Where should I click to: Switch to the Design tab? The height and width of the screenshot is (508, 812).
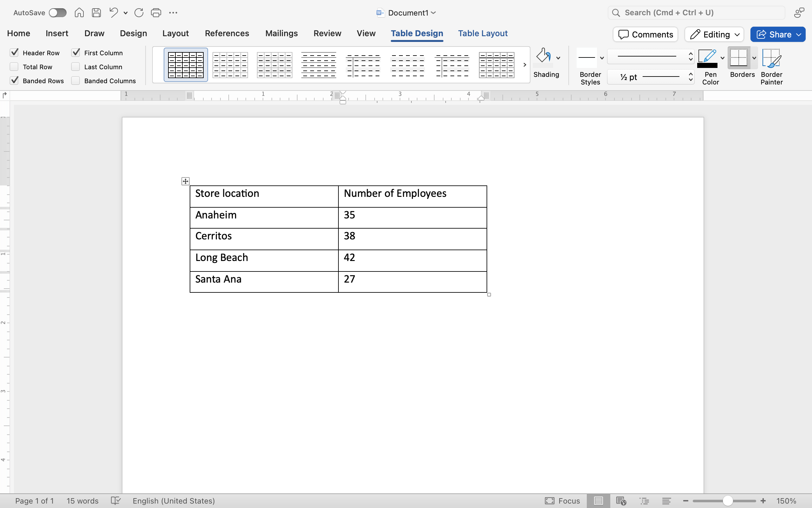coord(133,33)
